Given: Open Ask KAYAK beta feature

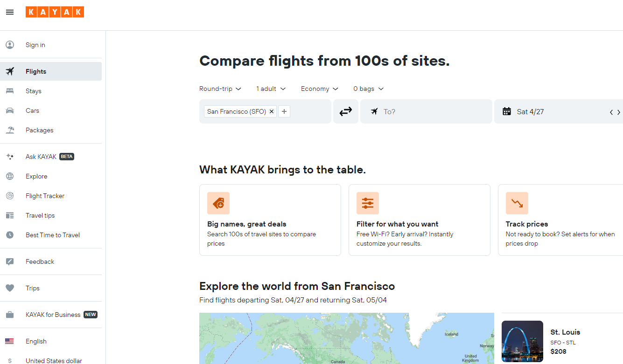Looking at the screenshot, I should [41, 157].
